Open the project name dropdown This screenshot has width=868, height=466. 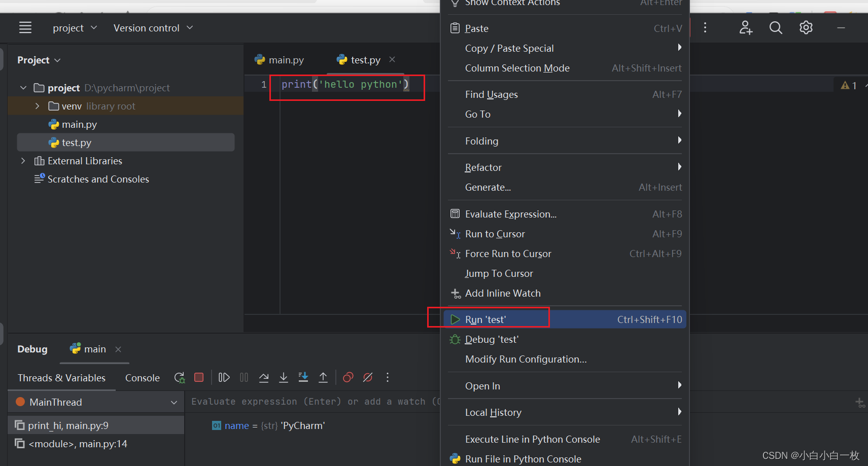(75, 28)
